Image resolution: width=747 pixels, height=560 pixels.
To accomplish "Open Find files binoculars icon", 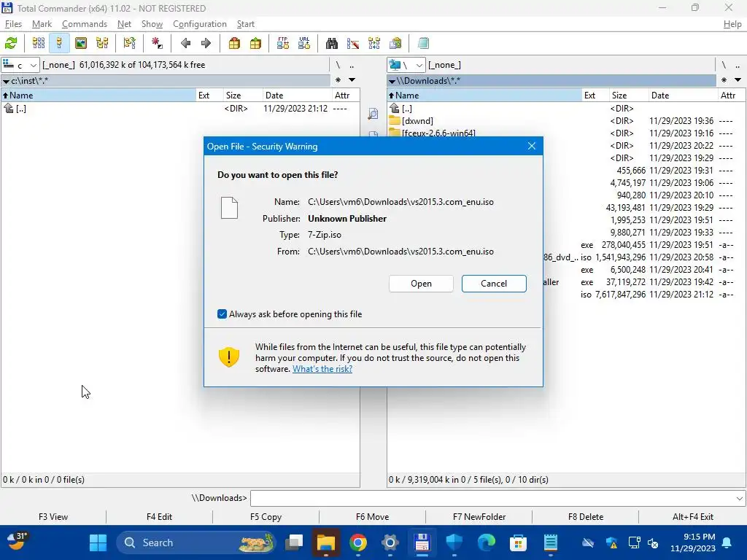I will [x=332, y=43].
